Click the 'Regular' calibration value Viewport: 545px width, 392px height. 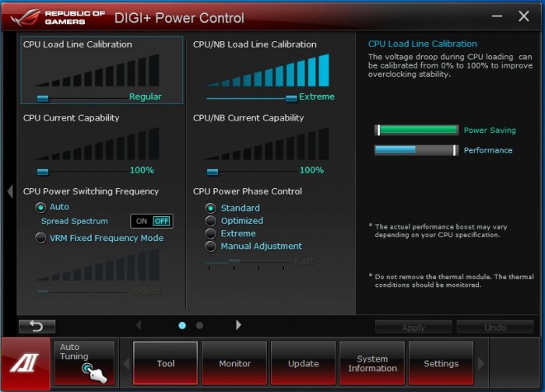pos(146,96)
